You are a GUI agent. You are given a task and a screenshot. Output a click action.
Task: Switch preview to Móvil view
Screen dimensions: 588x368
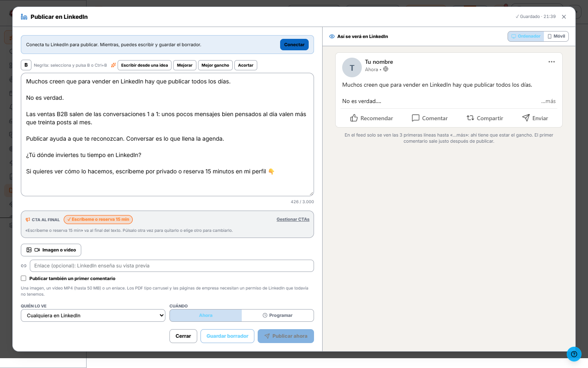click(x=556, y=36)
